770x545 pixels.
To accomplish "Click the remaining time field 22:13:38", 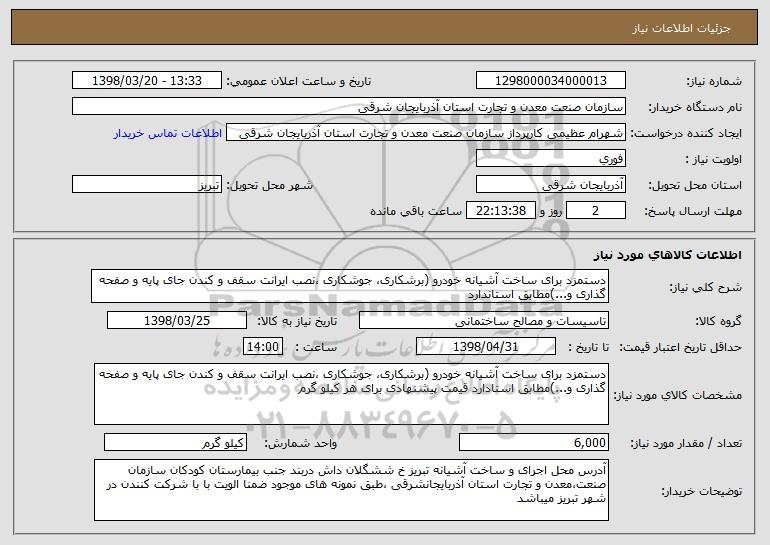I will click(x=500, y=210).
